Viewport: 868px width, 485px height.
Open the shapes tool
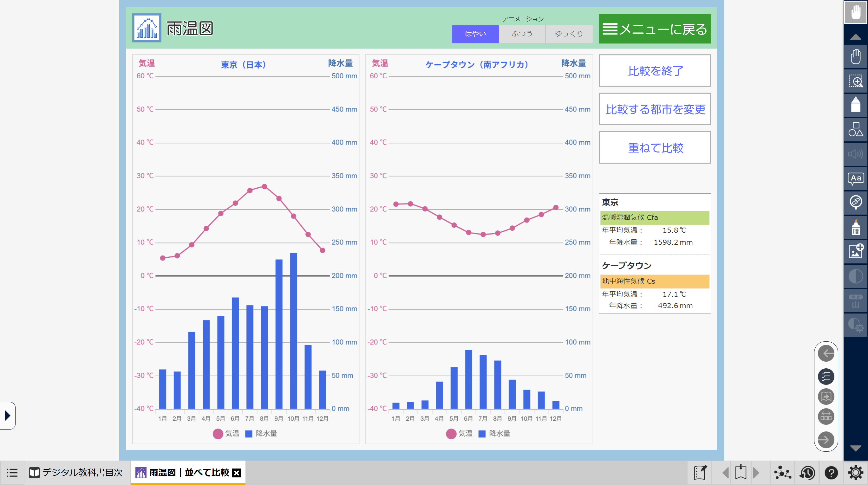point(855,130)
